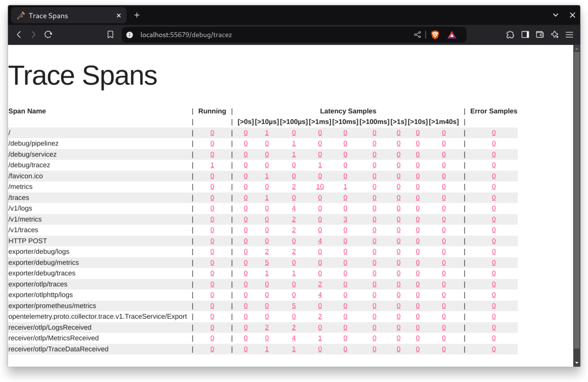This screenshot has width=588, height=382.
Task: Open /v1/metrics >10ms sample count 3
Action: (x=345, y=219)
